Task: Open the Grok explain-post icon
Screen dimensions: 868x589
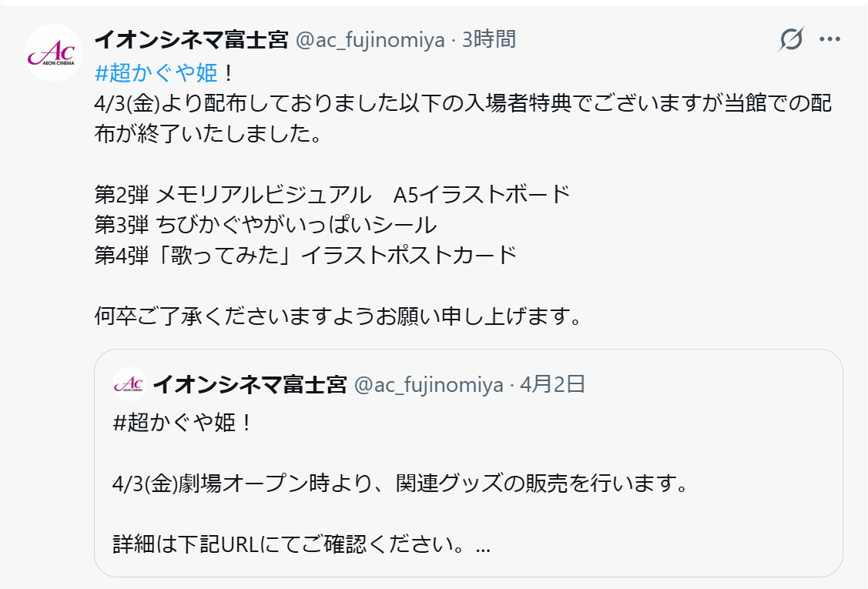Action: (x=791, y=39)
